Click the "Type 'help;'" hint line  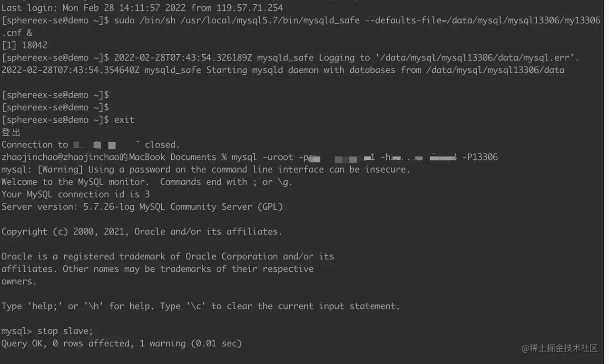200,306
